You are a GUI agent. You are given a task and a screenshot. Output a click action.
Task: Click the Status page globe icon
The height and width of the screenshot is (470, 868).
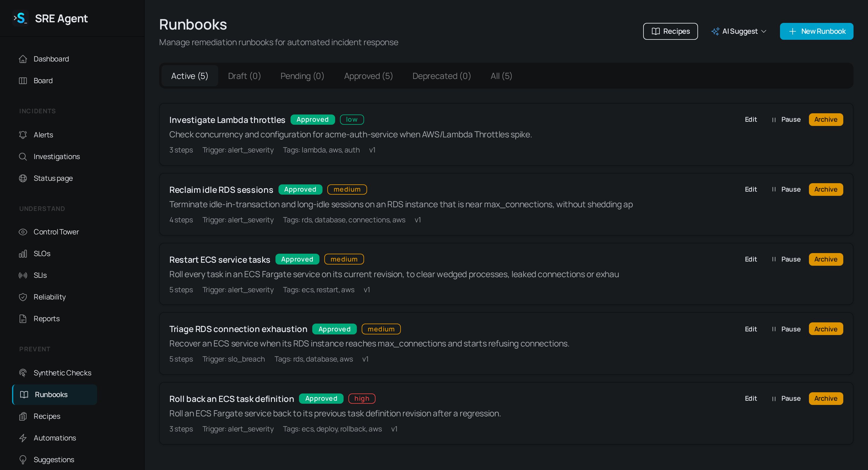[23, 178]
